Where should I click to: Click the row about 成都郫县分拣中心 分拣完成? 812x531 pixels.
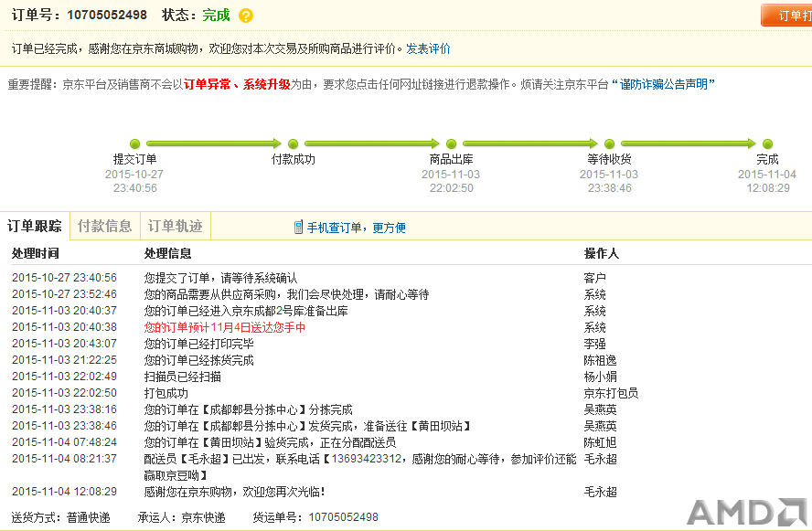point(248,409)
